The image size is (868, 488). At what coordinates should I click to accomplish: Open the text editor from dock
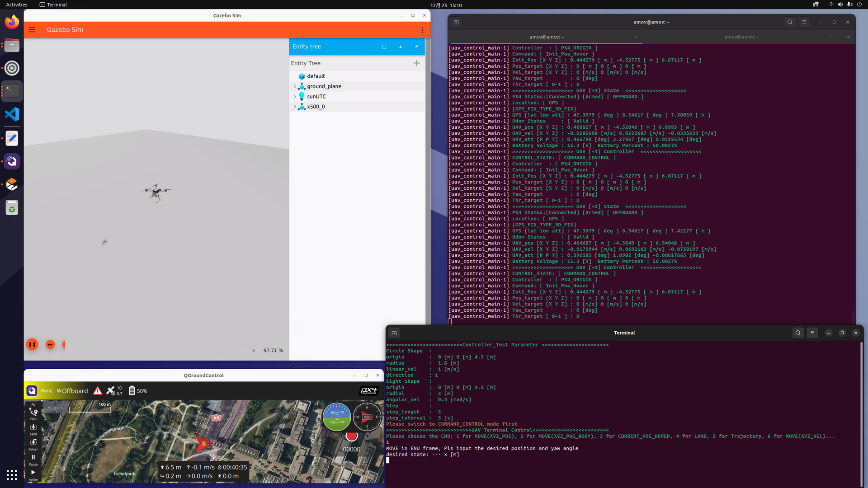12,138
